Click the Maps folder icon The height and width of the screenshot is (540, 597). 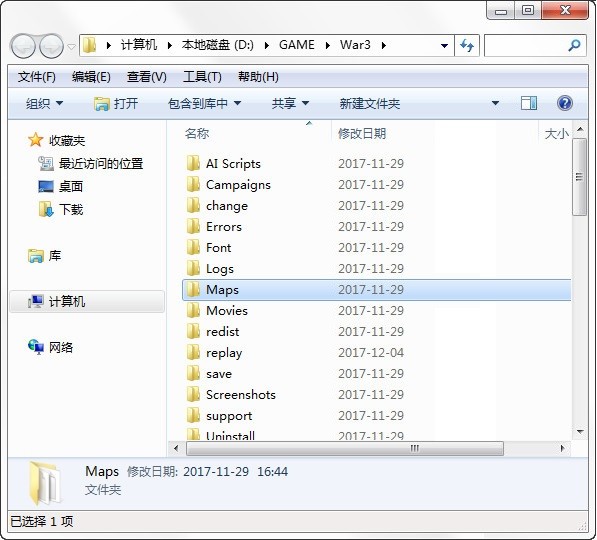coord(193,289)
